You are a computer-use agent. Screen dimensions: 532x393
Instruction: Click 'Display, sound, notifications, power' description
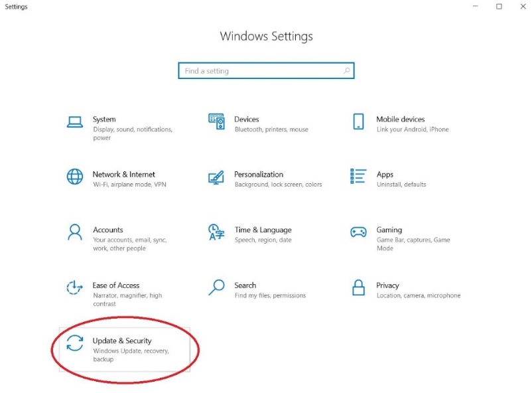133,133
